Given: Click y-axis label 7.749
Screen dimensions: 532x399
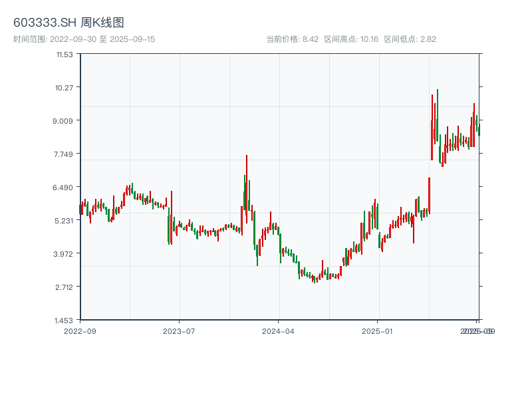Looking at the screenshot, I should 63,154.
